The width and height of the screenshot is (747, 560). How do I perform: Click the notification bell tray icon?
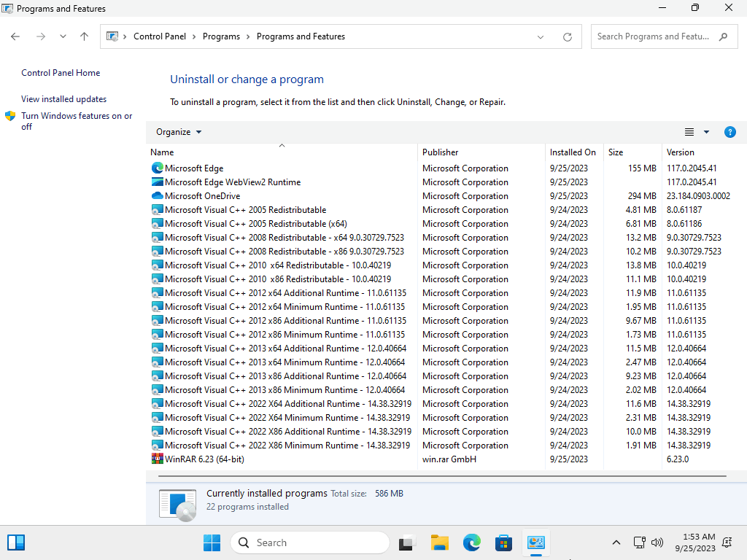coord(727,542)
